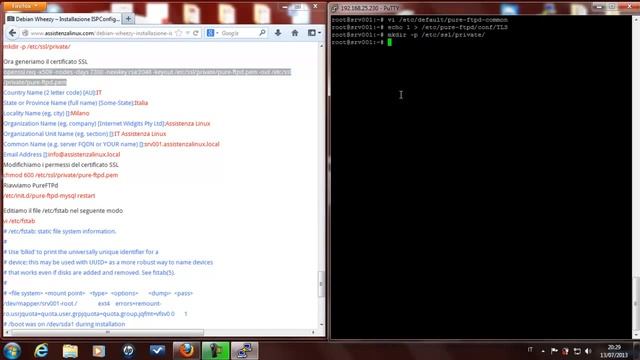Go back using the Firefox back arrow

click(12, 33)
